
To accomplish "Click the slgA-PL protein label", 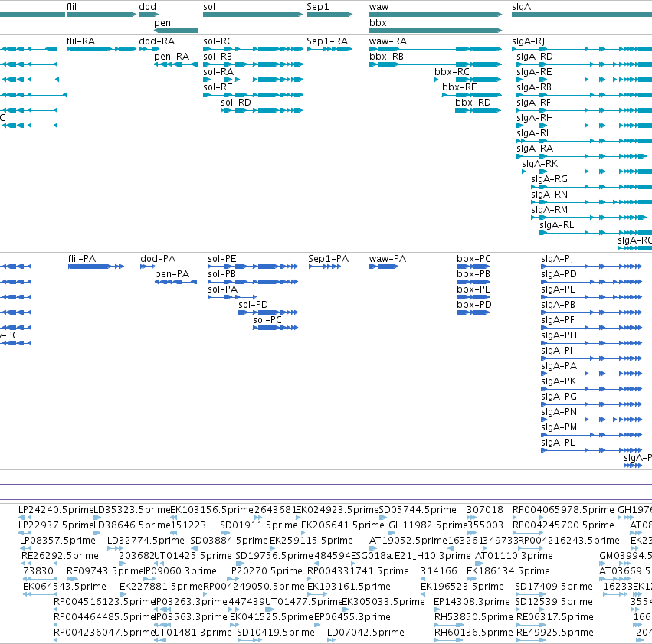I will click(558, 443).
